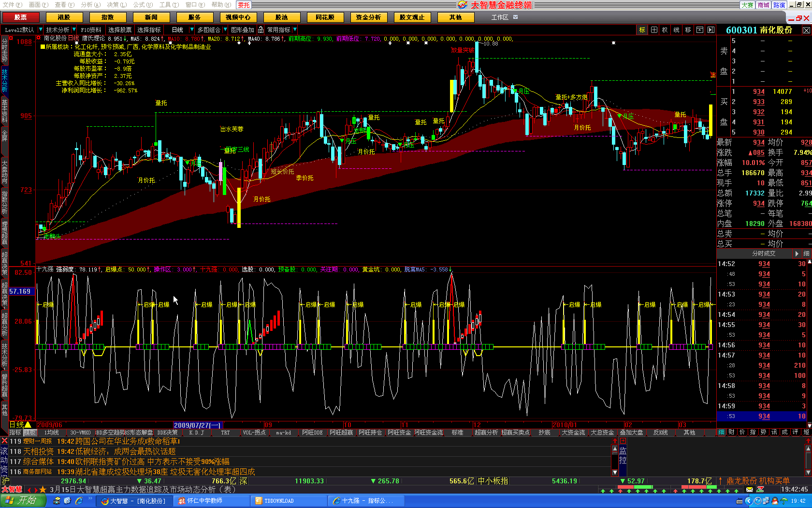
Task: Close the 600301 quote panel icon
Action: point(806,30)
